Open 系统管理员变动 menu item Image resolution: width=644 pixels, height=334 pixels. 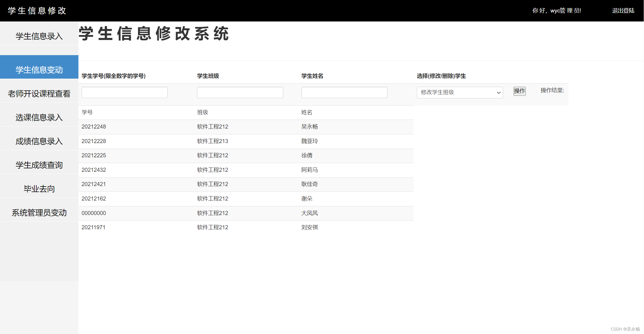point(39,212)
